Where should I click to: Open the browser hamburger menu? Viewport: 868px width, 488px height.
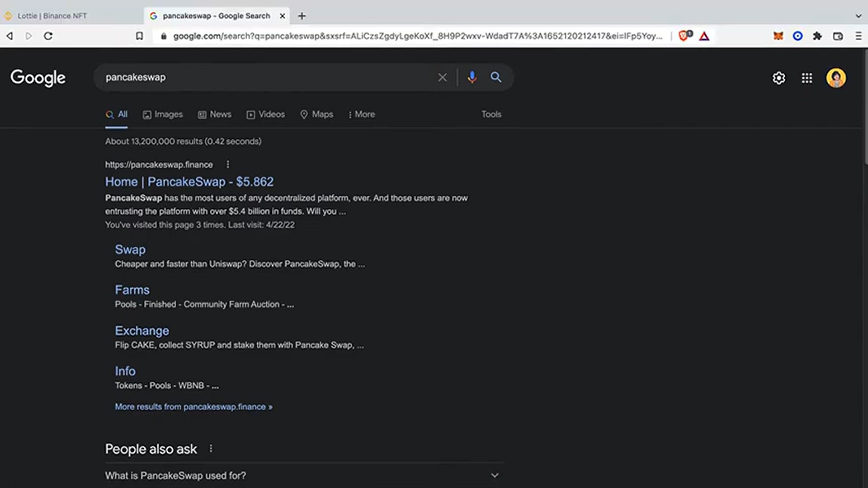pos(859,36)
